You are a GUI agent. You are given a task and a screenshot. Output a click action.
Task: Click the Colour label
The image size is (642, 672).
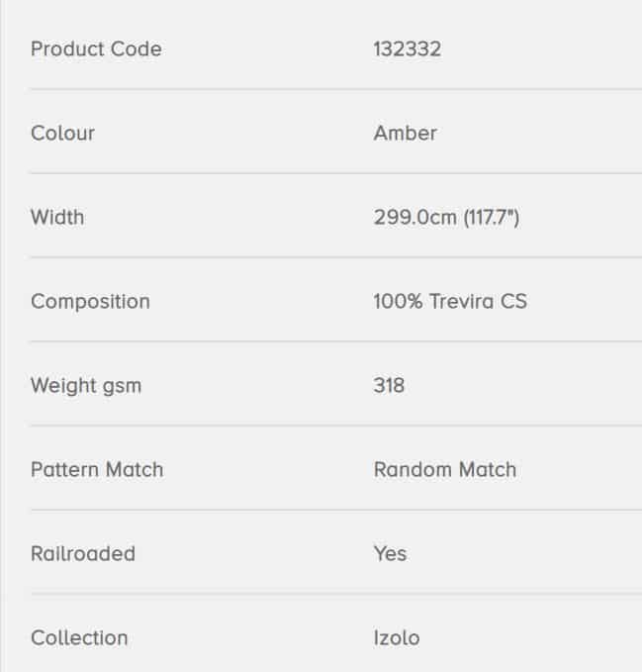pos(62,134)
